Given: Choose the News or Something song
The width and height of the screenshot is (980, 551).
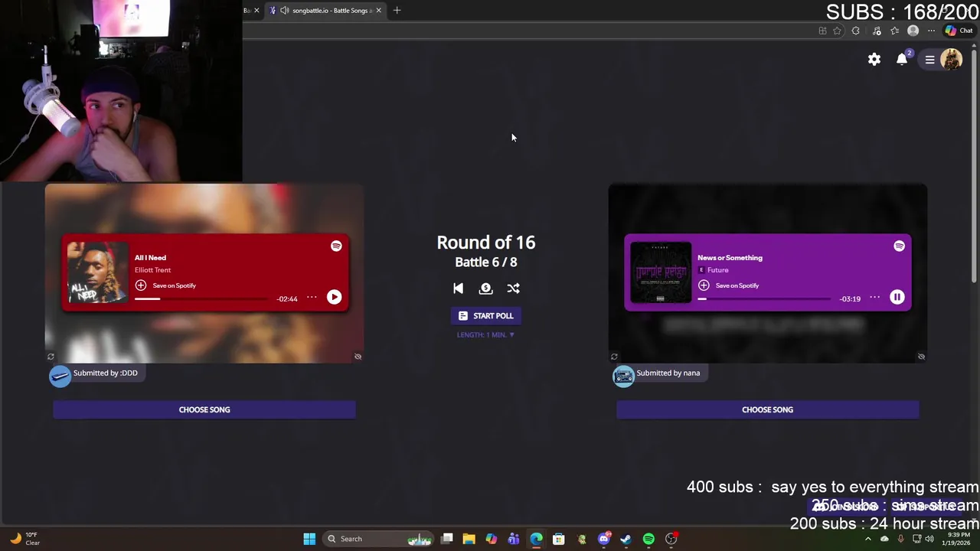Looking at the screenshot, I should tap(767, 409).
